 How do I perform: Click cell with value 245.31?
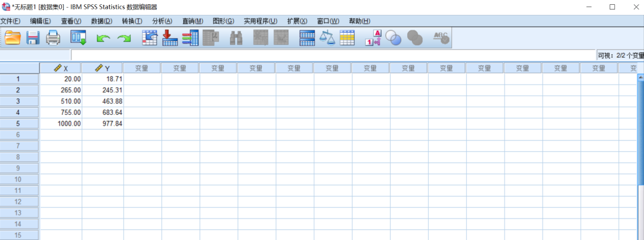click(103, 90)
